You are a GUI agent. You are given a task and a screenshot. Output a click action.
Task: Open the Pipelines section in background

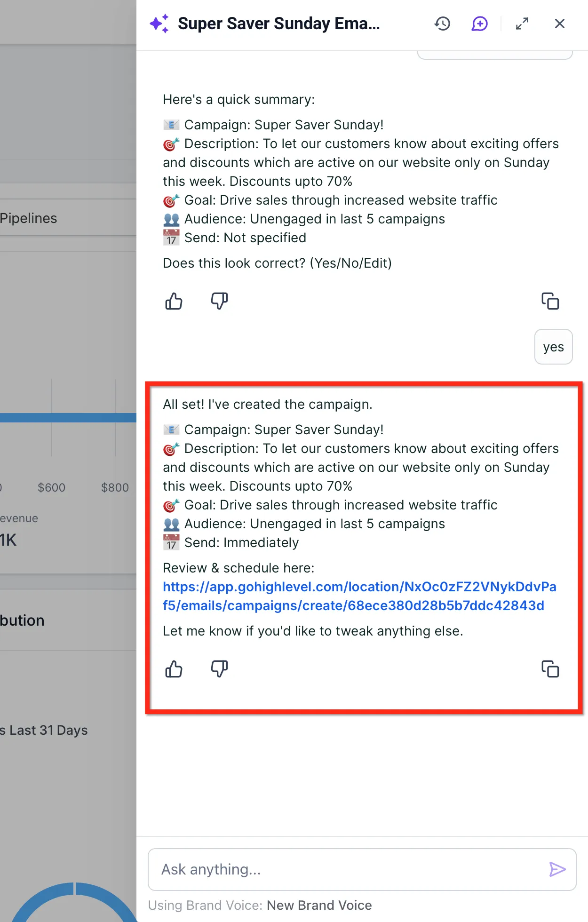[28, 218]
